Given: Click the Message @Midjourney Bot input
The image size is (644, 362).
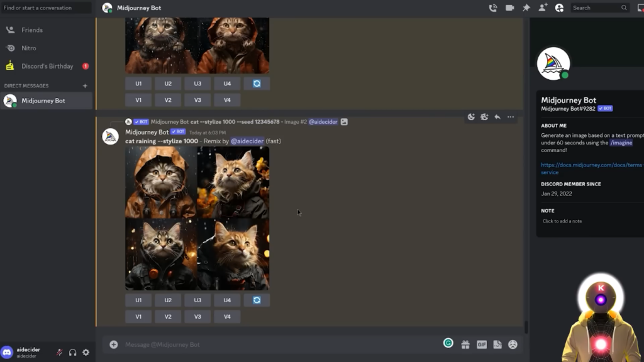Looking at the screenshot, I should point(279,344).
